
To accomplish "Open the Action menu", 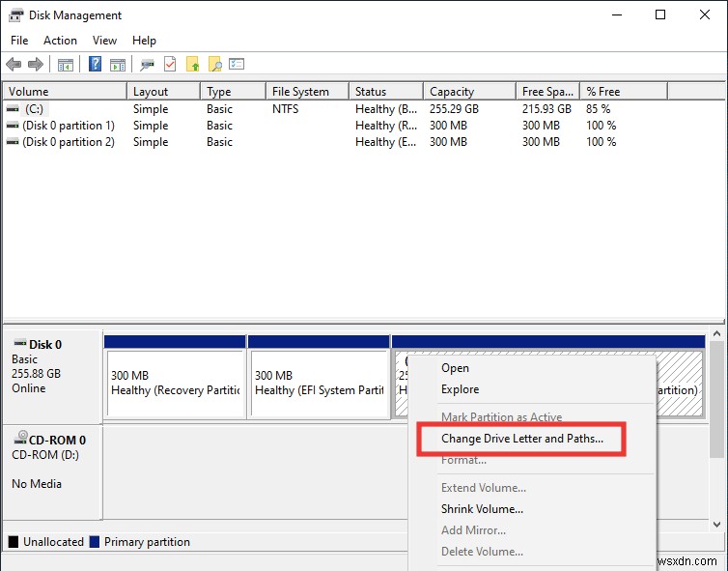I will 61,41.
